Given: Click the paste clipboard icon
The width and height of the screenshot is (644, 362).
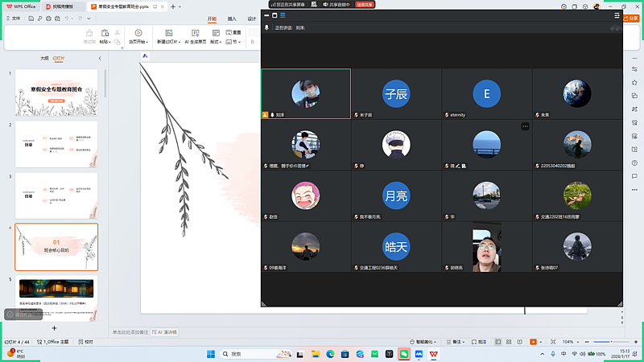Looking at the screenshot, I should 105,32.
